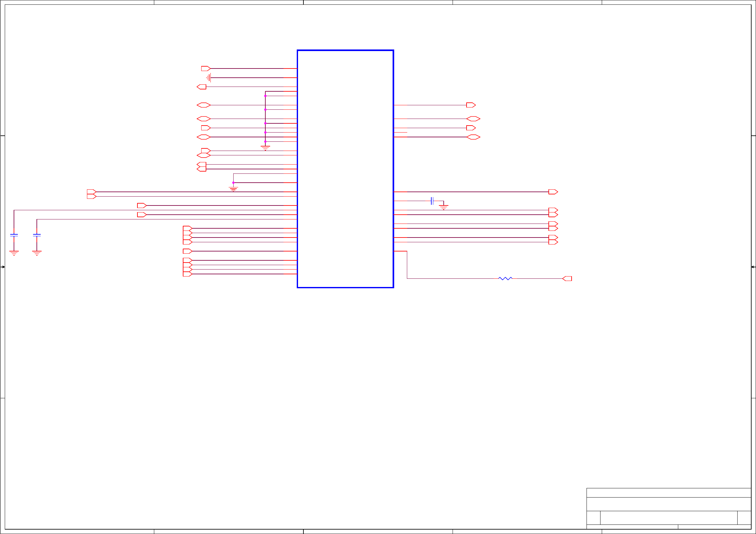This screenshot has height=534, width=756.
Task: Click the ground symbol below the leftmost capacitor
Action: [x=14, y=253]
